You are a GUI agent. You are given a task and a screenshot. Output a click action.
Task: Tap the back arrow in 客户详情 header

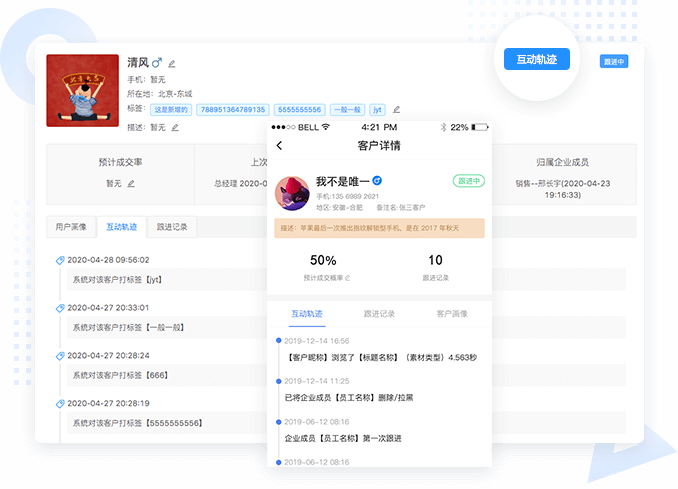pyautogui.click(x=279, y=146)
